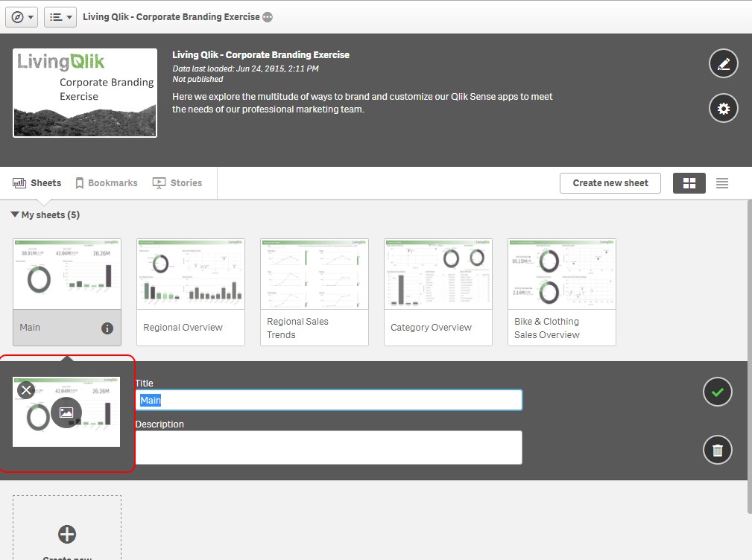This screenshot has height=560, width=752.
Task: Click the change-image icon on the sheet thumbnail
Action: coord(66,412)
